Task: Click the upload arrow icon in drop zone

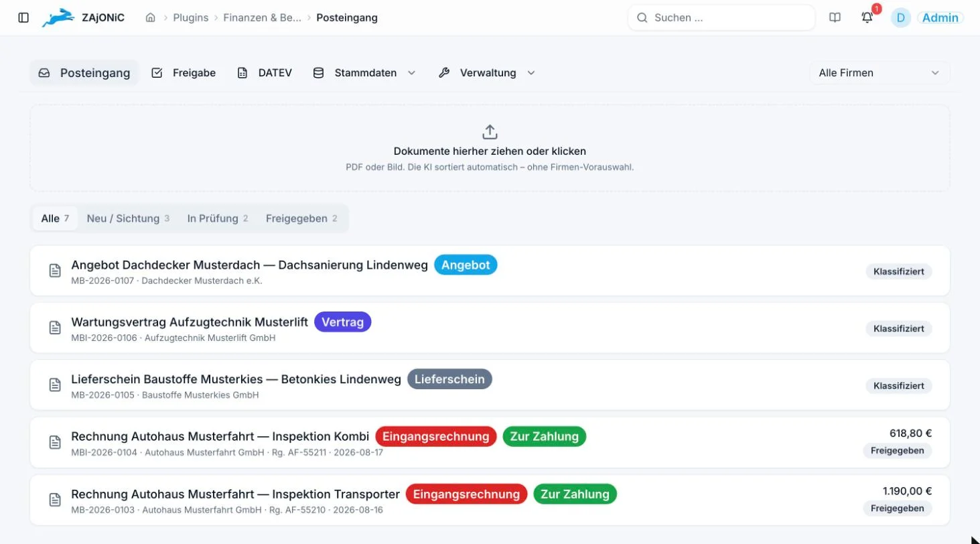Action: (490, 131)
